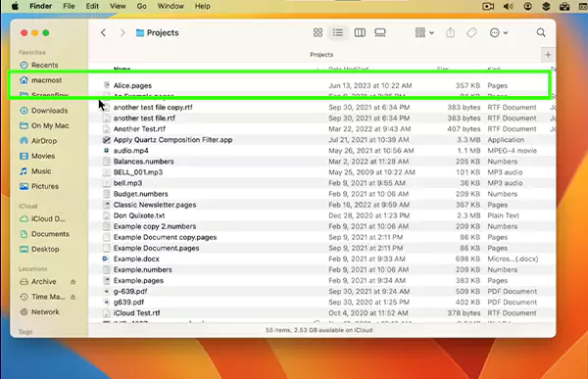The width and height of the screenshot is (588, 379).
Task: Click the volume icon in menu bar
Action: point(508,7)
